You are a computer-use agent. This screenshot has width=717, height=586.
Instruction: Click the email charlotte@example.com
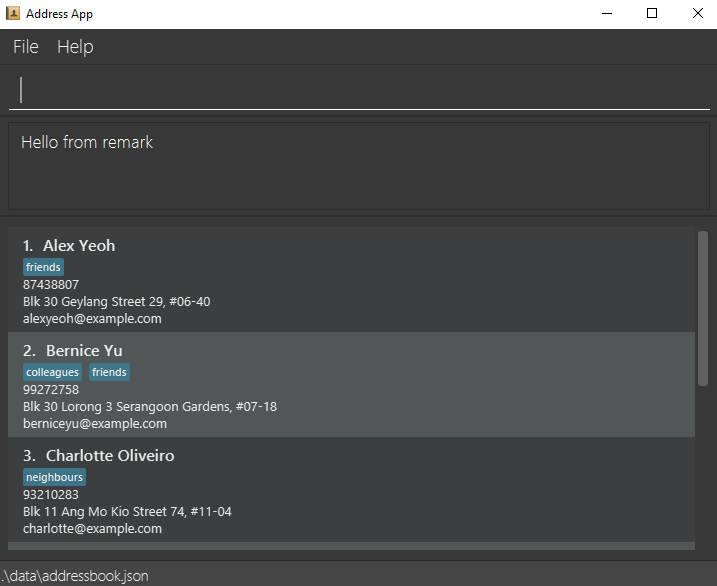click(x=92, y=529)
